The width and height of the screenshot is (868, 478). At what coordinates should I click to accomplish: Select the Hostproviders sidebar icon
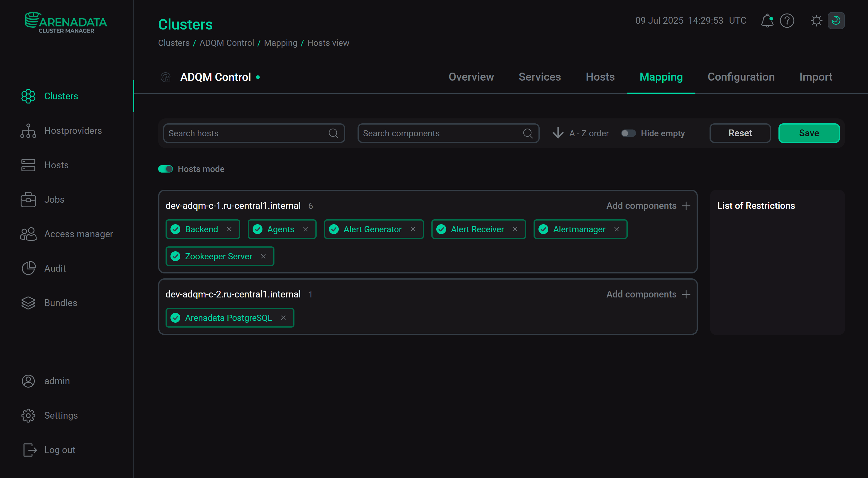pyautogui.click(x=28, y=131)
